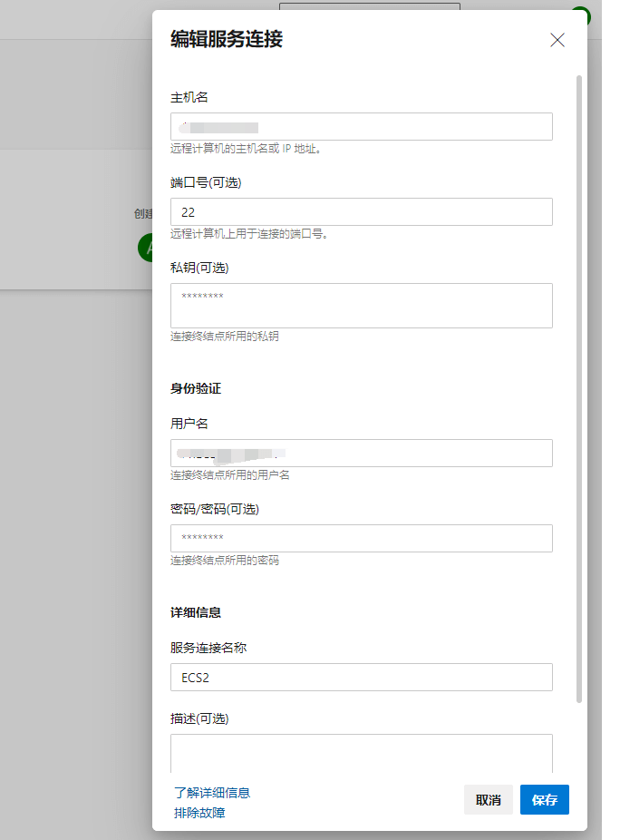The image size is (620, 840).
Task: Click the 密码/密码 input field
Action: (x=361, y=539)
